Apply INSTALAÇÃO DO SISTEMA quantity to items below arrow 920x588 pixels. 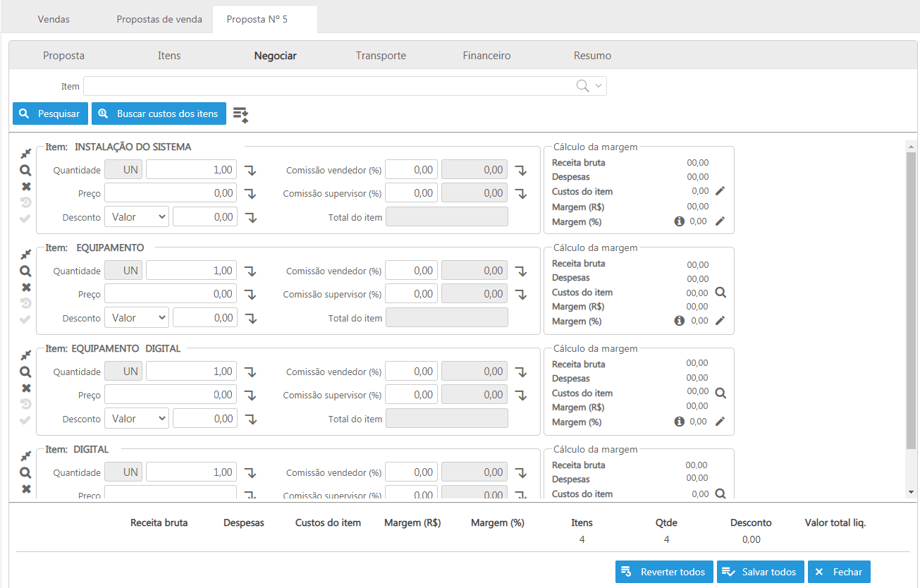pyautogui.click(x=250, y=171)
